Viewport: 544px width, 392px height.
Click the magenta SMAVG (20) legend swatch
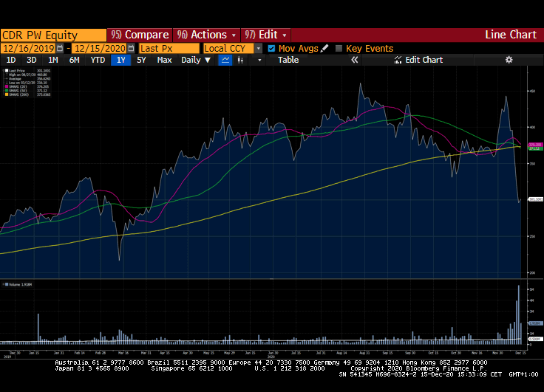[4, 86]
